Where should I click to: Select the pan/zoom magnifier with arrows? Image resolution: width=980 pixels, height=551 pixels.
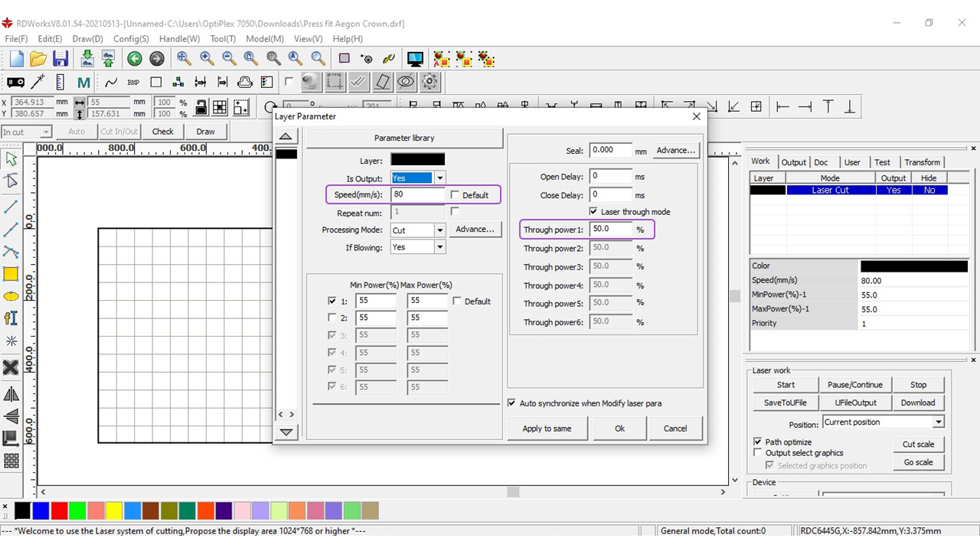[184, 58]
